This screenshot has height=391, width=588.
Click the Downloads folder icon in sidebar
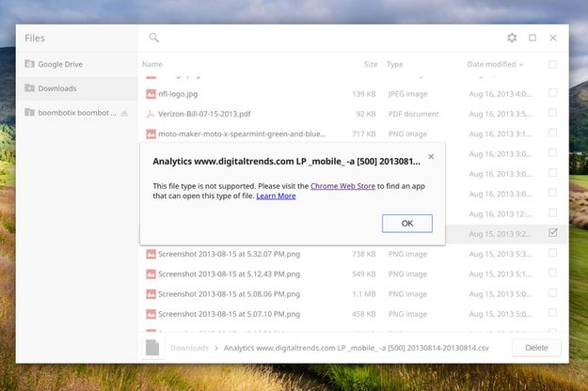click(x=29, y=87)
